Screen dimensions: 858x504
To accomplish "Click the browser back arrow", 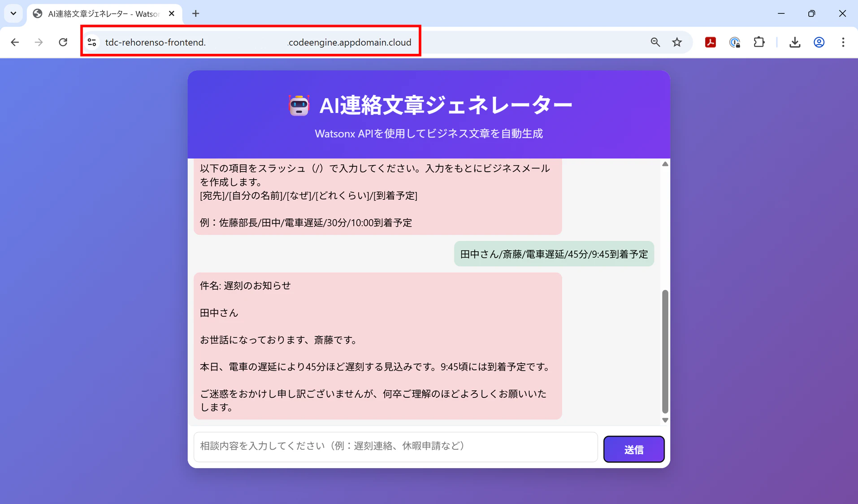I will tap(15, 42).
